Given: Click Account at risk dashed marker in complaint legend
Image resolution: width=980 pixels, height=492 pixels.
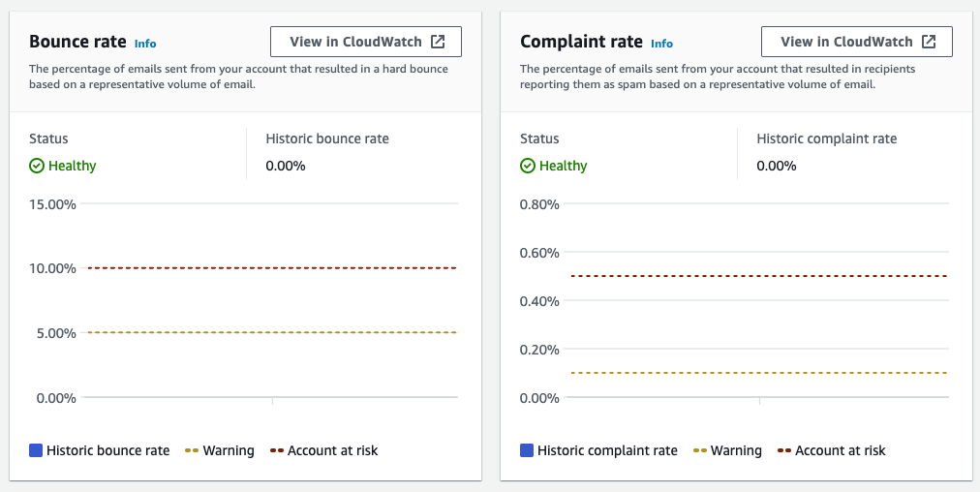Looking at the screenshot, I should click(783, 450).
